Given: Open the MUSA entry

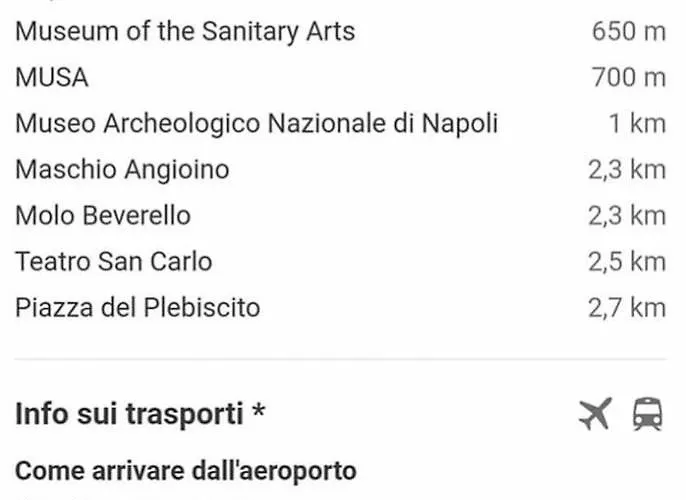Looking at the screenshot, I should coord(52,77).
